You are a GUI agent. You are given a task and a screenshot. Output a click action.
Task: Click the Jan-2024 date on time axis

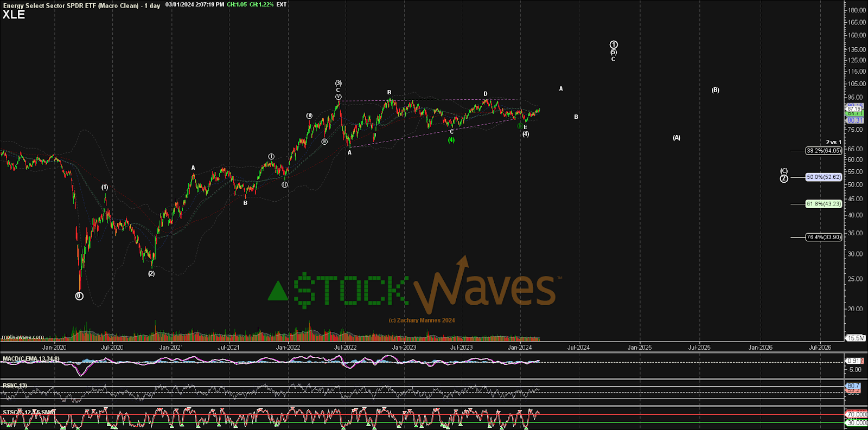coord(520,348)
